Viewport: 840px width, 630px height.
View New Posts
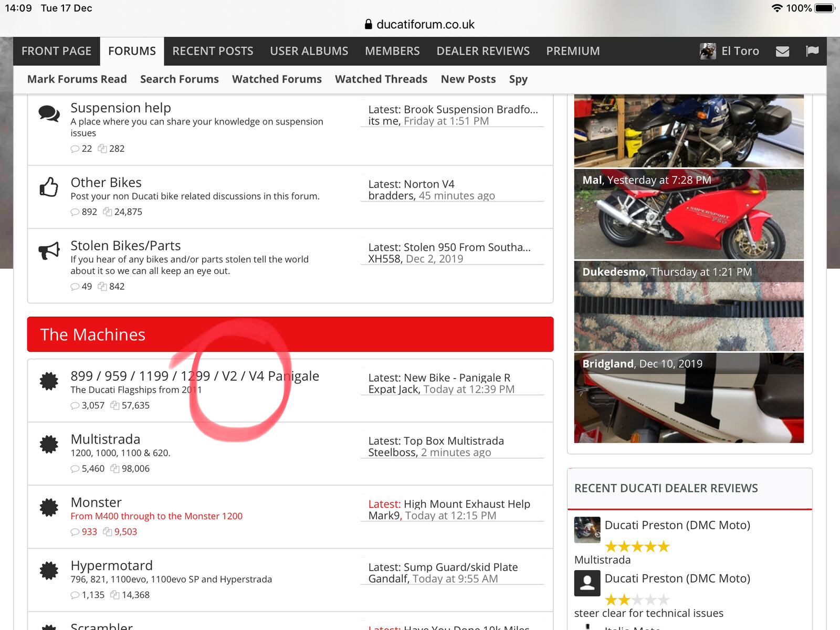click(x=468, y=79)
